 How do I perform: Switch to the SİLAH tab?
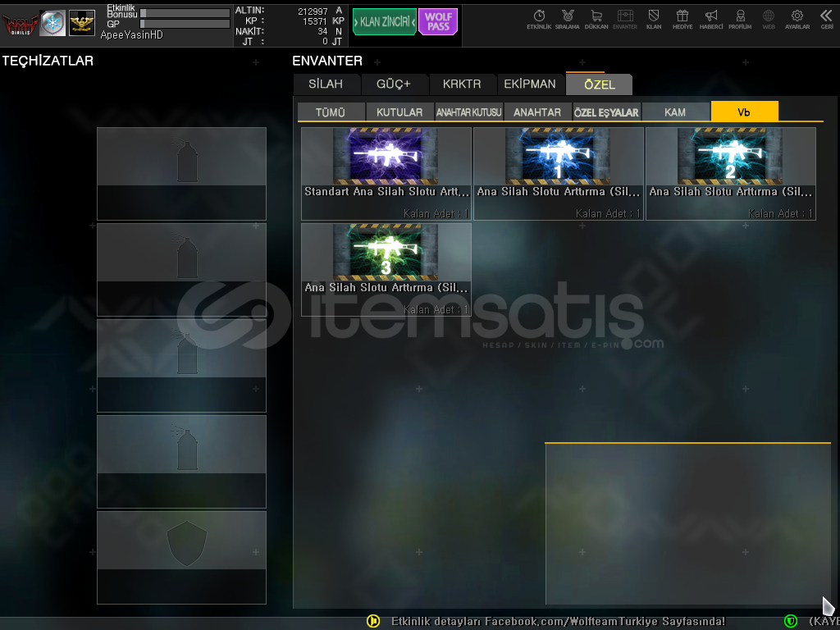click(326, 84)
